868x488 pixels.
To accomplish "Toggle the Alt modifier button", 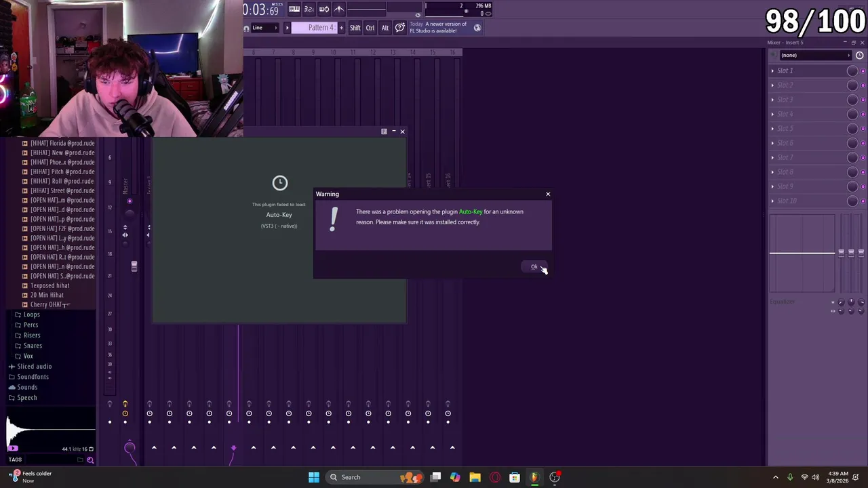I will click(x=385, y=28).
